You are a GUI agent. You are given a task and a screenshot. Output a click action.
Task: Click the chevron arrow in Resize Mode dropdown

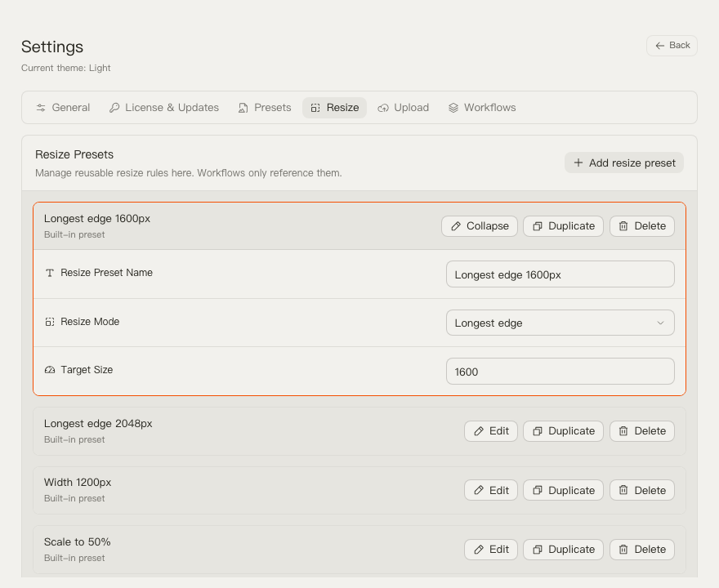click(x=660, y=323)
